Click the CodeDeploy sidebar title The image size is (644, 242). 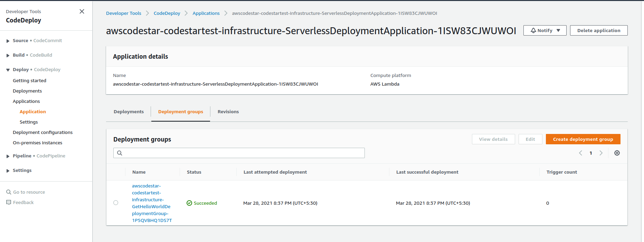pos(23,20)
